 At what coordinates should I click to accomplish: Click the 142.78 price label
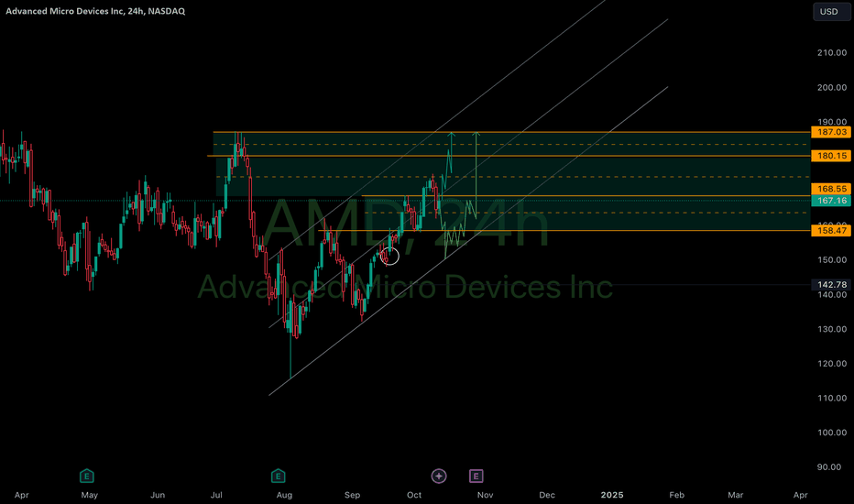831,284
